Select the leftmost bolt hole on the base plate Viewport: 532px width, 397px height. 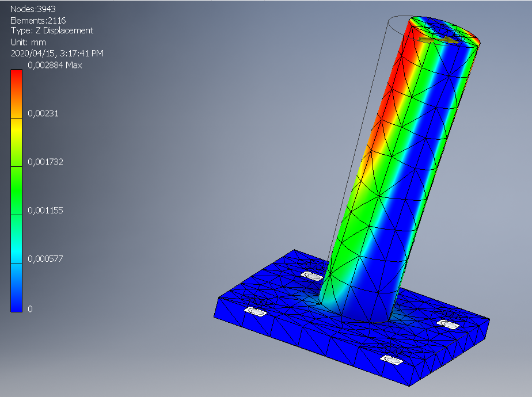(255, 312)
